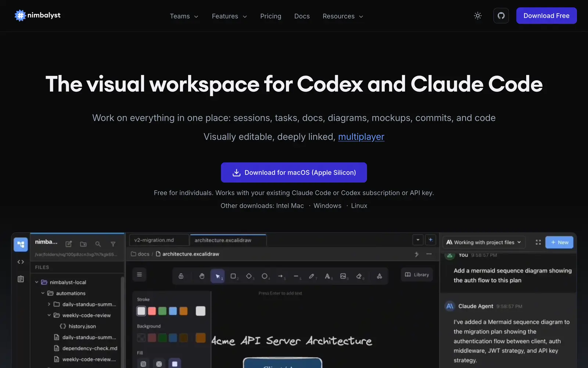This screenshot has width=588, height=368.
Task: Click the filter icon in file panel
Action: click(x=113, y=244)
